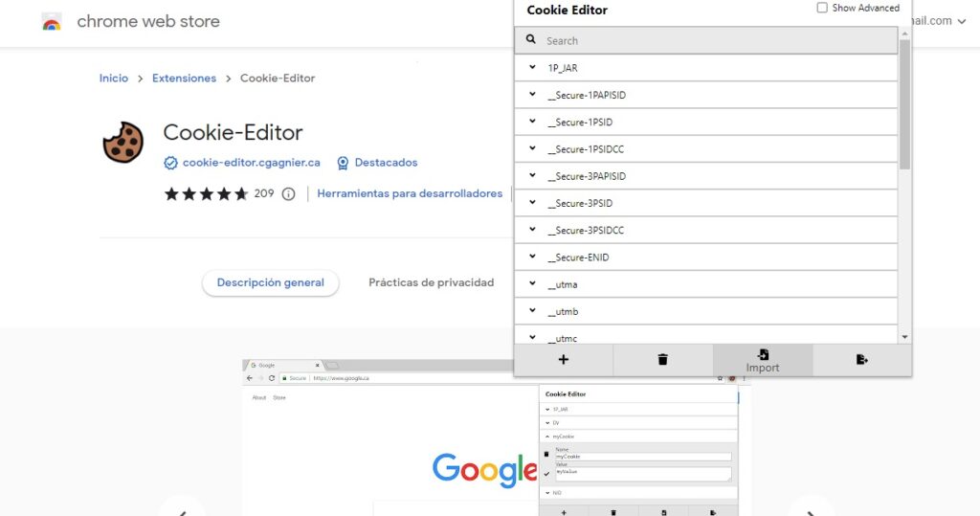Viewport: 980px width, 516px height.
Task: Open Herramientas para desarrolladores category link
Action: click(410, 194)
